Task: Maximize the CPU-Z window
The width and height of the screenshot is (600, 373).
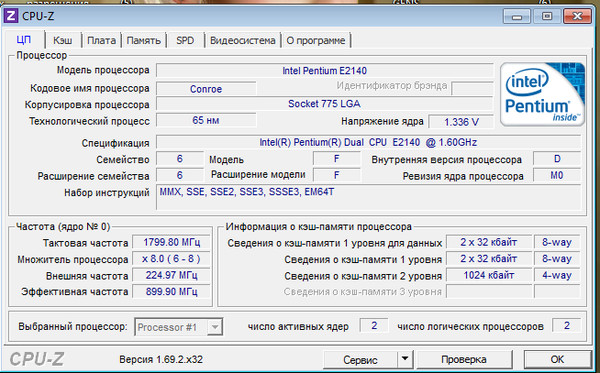Action: pyautogui.click(x=547, y=16)
